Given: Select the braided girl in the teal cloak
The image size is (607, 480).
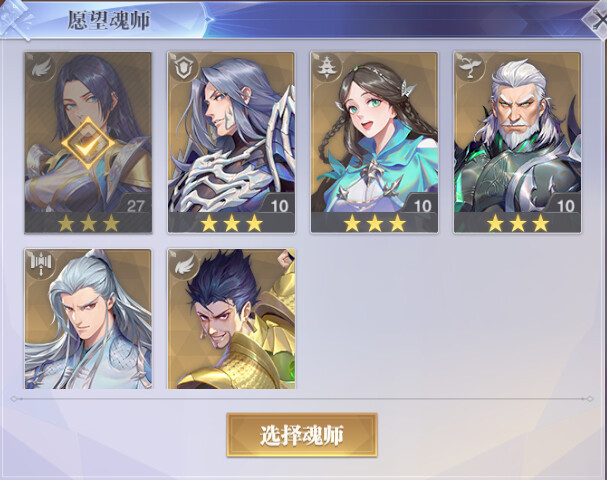Looking at the screenshot, I should [x=374, y=143].
